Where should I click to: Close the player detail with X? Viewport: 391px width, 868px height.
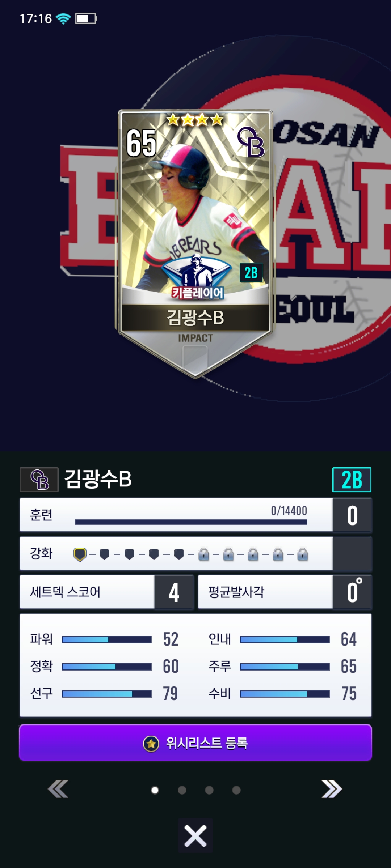195,836
